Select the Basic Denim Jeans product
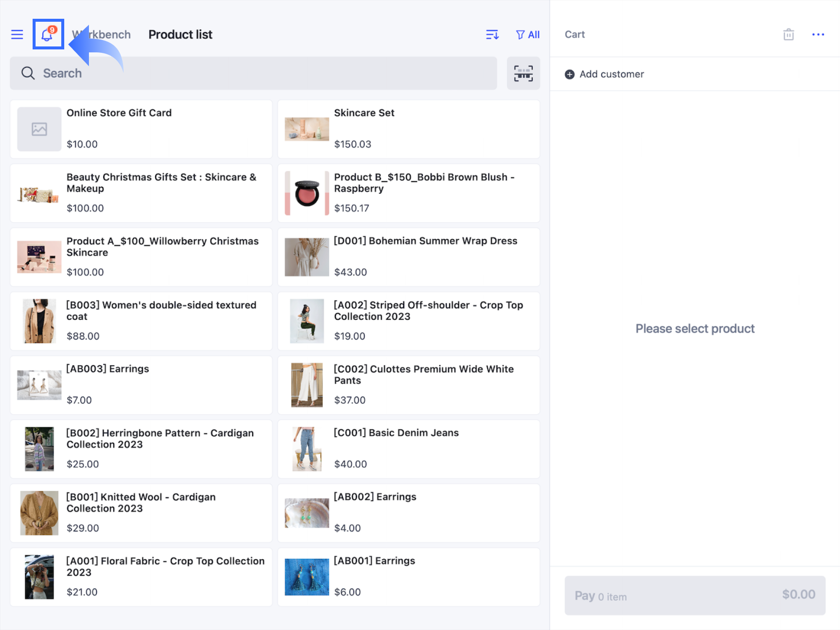Viewport: 840px width, 630px height. click(409, 449)
